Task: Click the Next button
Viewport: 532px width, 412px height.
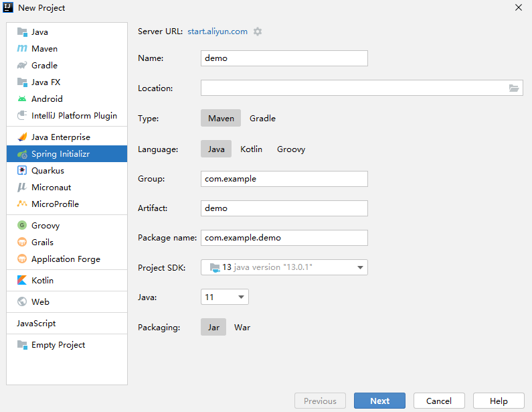Action: pos(379,401)
